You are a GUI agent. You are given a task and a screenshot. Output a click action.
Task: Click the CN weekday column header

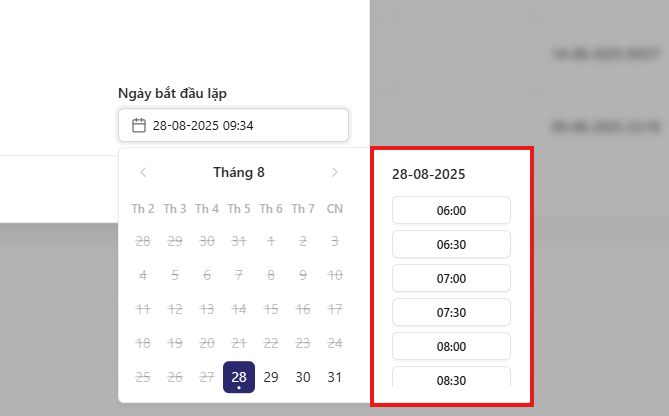pyautogui.click(x=335, y=209)
